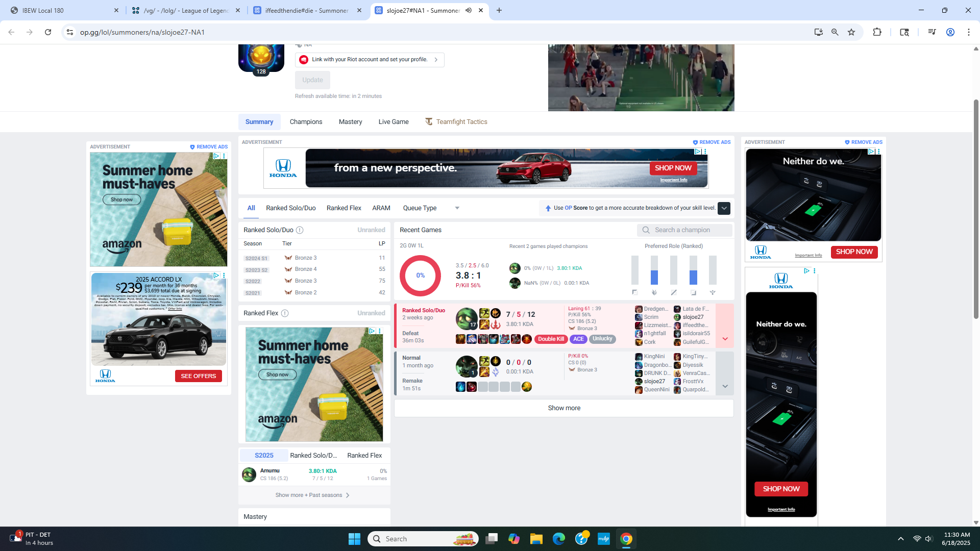Click Show more past seasons chevron
Viewport: 980px width, 551px height.
point(348,495)
